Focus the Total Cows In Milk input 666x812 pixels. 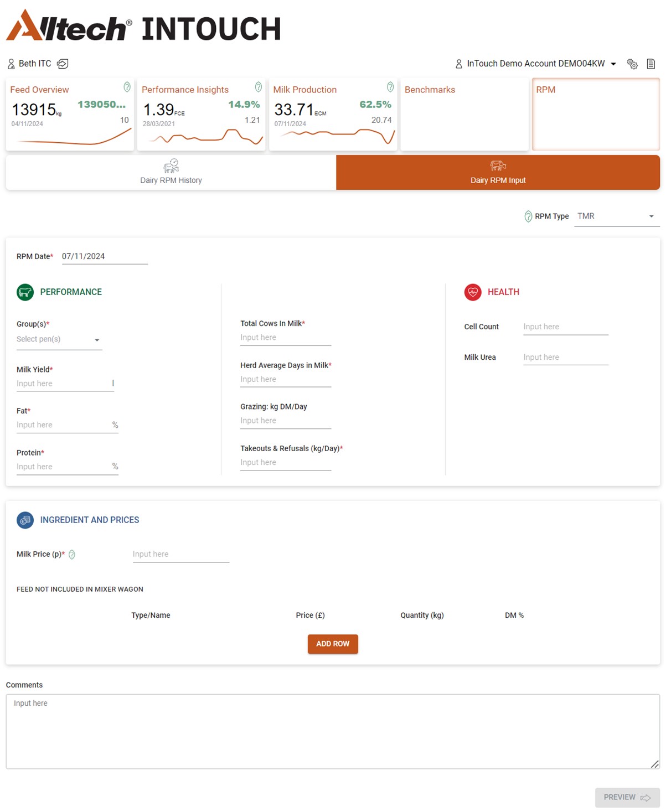[x=286, y=338]
